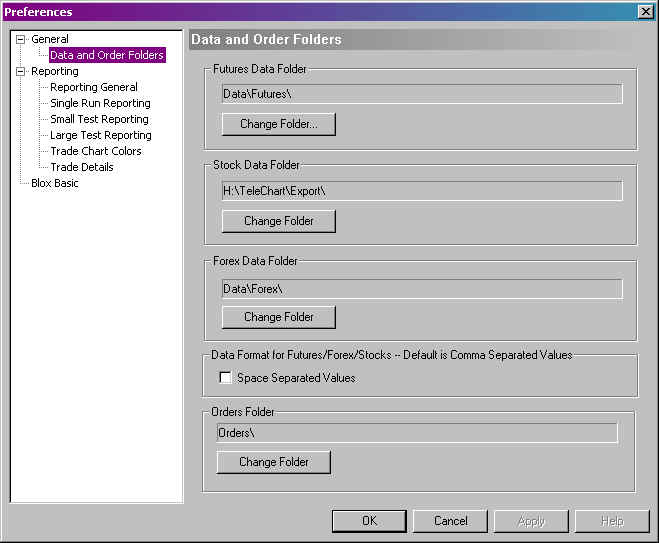Open Reporting General preferences
Screen dimensions: 659x543
pyautogui.click(x=94, y=88)
